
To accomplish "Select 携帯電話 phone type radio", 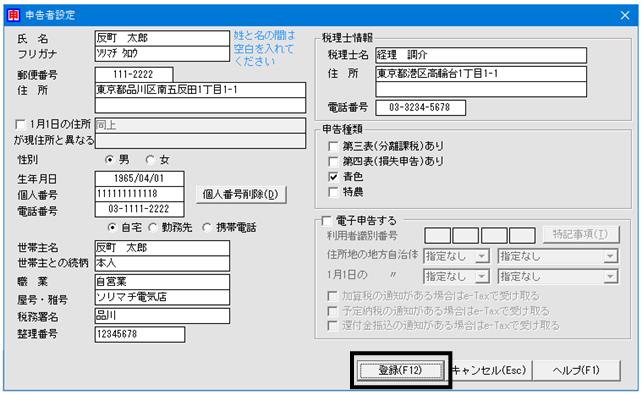I will (x=207, y=227).
